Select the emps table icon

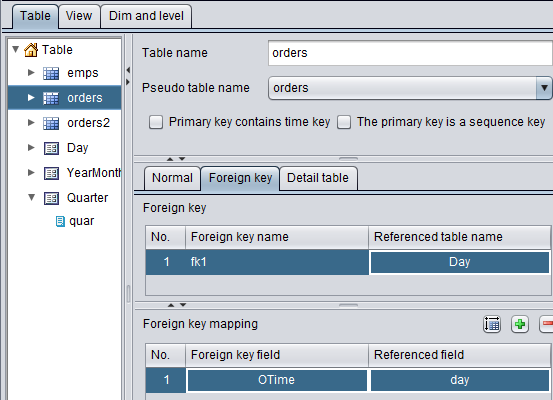click(51, 73)
